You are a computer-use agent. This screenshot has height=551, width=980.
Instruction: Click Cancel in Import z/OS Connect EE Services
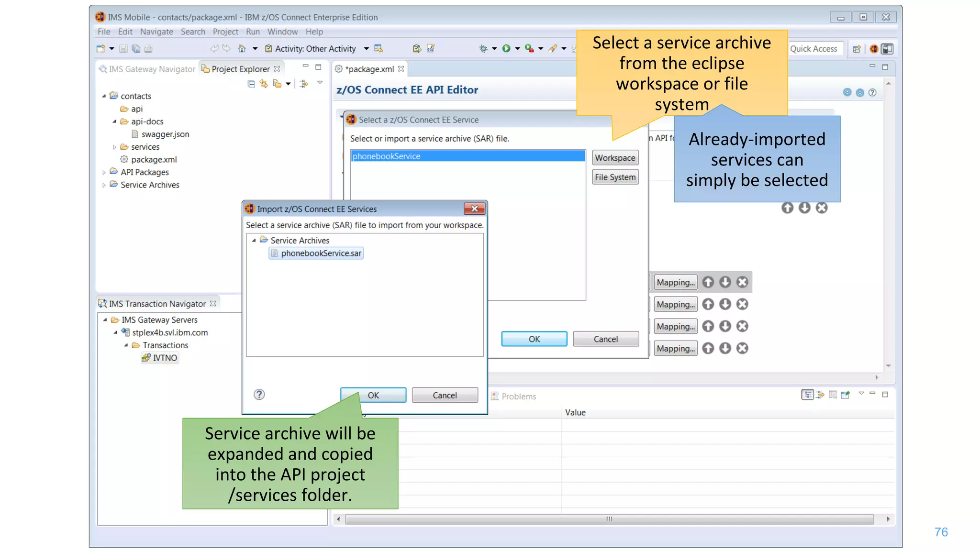coord(445,395)
